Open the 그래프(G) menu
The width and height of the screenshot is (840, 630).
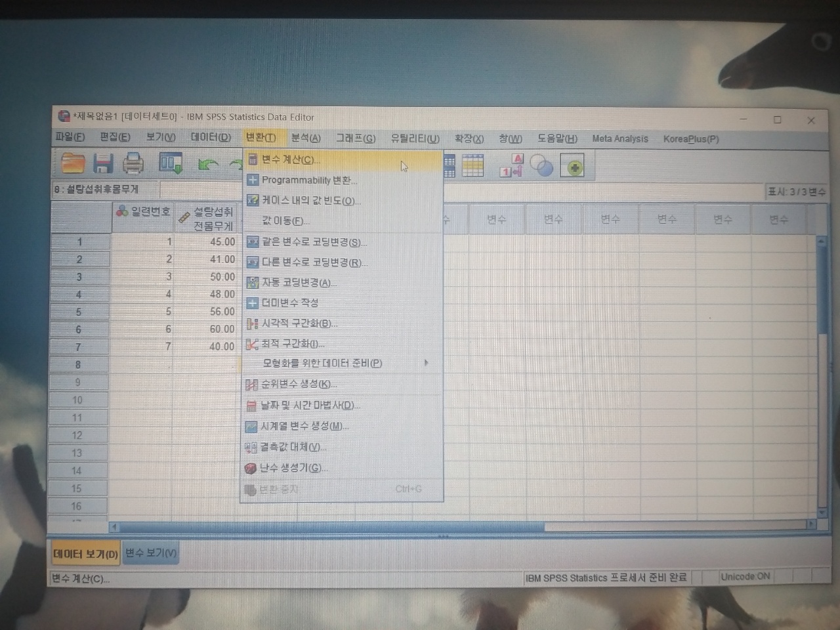click(x=356, y=138)
